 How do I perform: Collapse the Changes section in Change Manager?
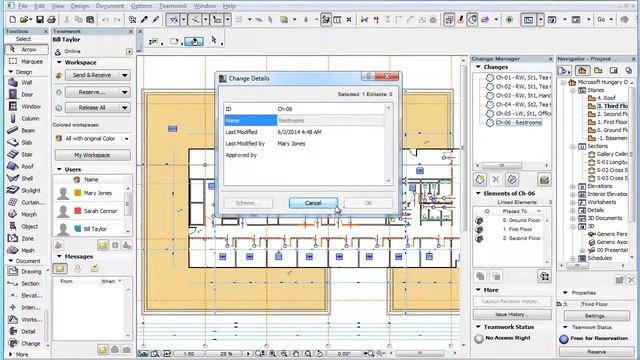pos(478,67)
